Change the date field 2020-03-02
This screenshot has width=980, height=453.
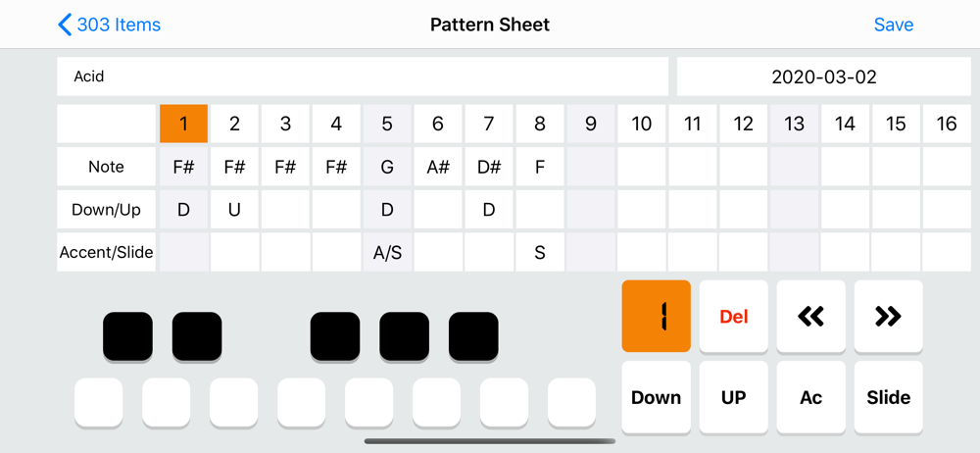(x=823, y=76)
